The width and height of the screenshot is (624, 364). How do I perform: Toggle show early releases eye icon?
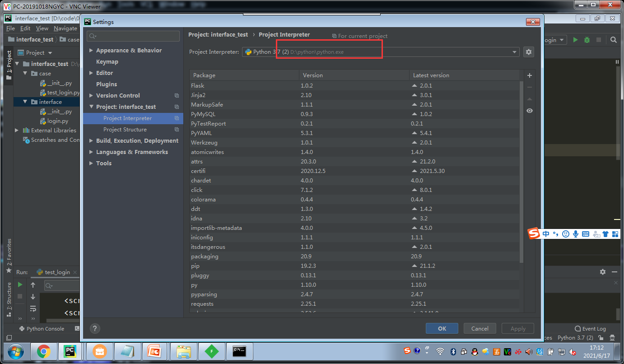[x=530, y=111]
